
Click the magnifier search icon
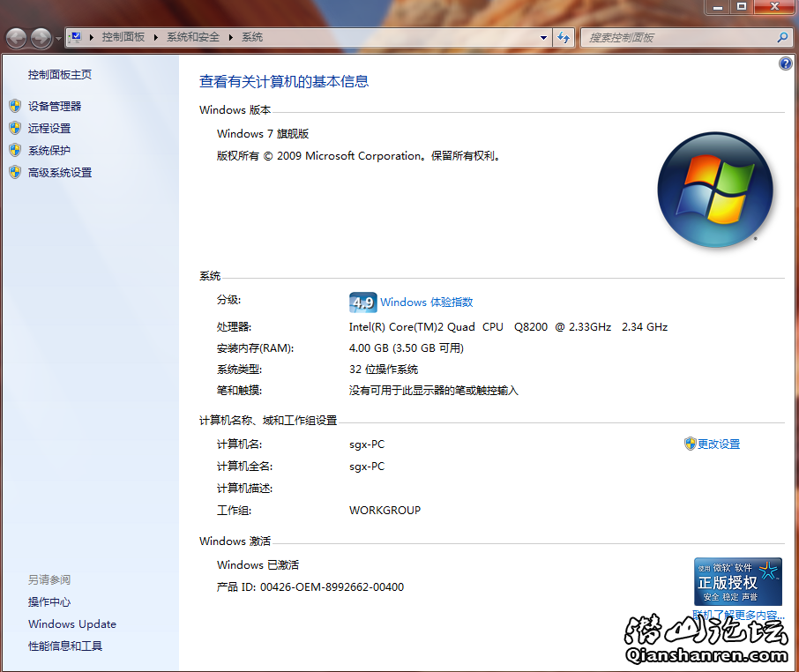point(783,37)
